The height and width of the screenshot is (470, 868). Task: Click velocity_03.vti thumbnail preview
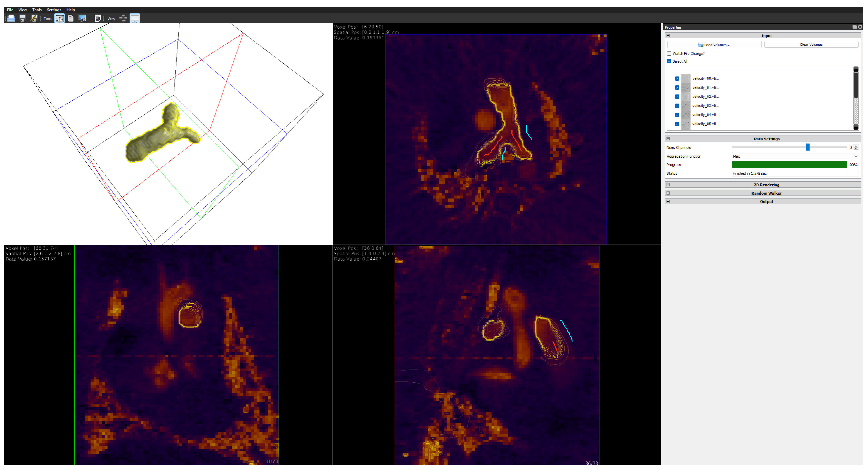tap(686, 106)
